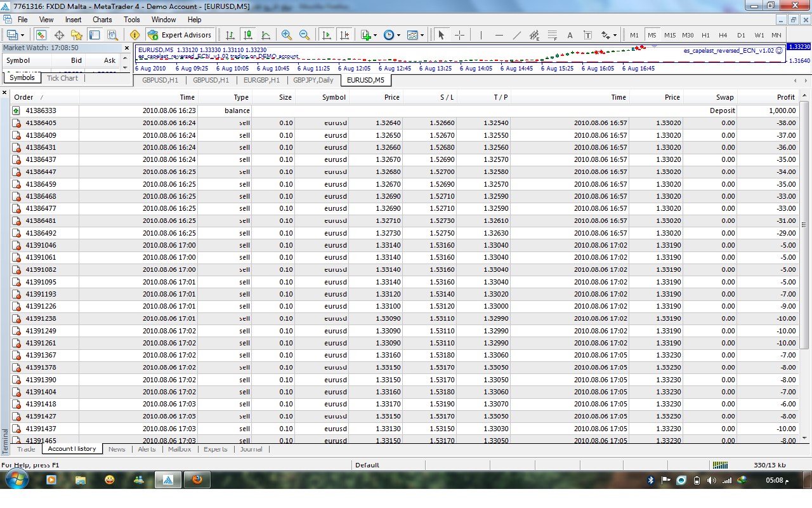Switch to the Trade terminal tab
The image size is (812, 508).
coord(26,449)
